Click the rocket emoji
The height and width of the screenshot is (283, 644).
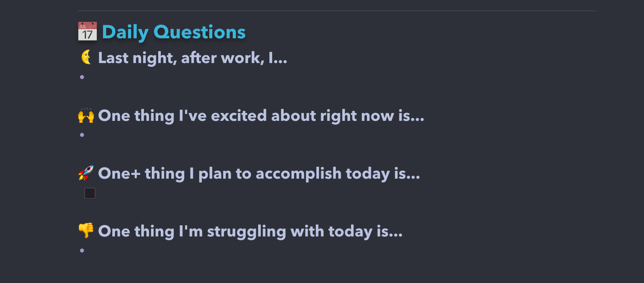86,173
